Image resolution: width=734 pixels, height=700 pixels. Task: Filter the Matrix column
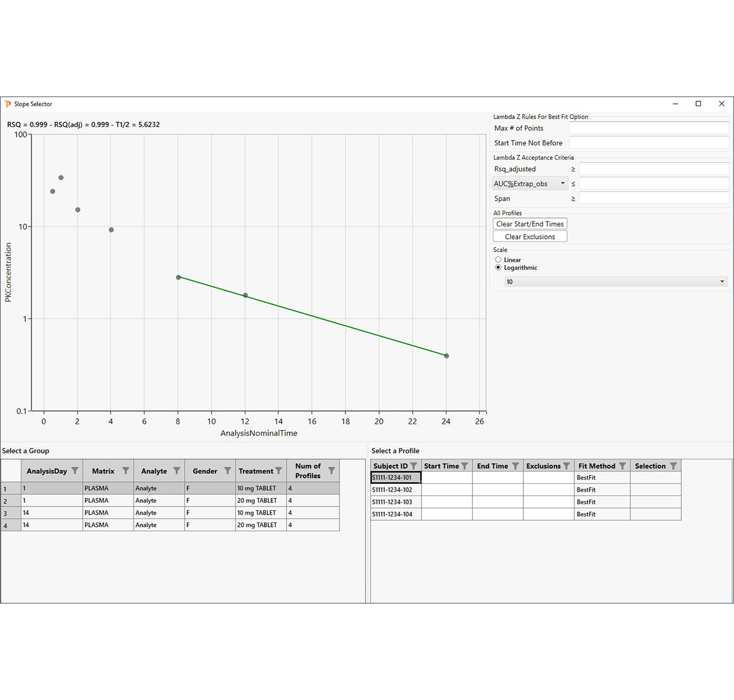(125, 470)
